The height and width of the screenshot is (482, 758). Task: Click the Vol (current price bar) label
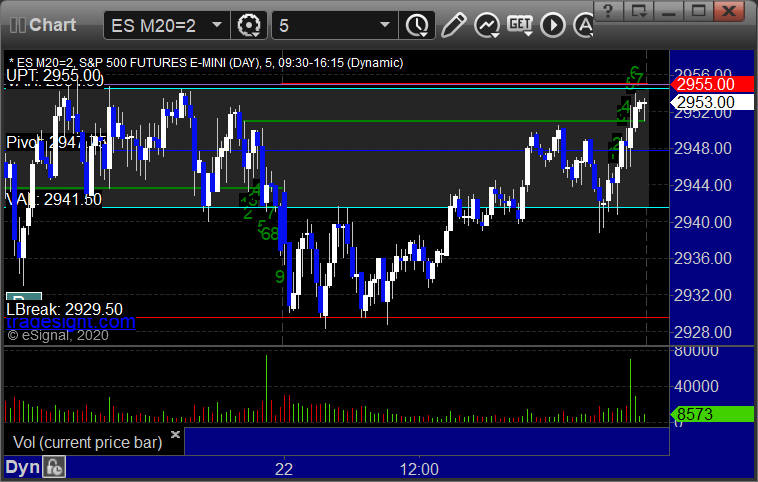point(87,442)
